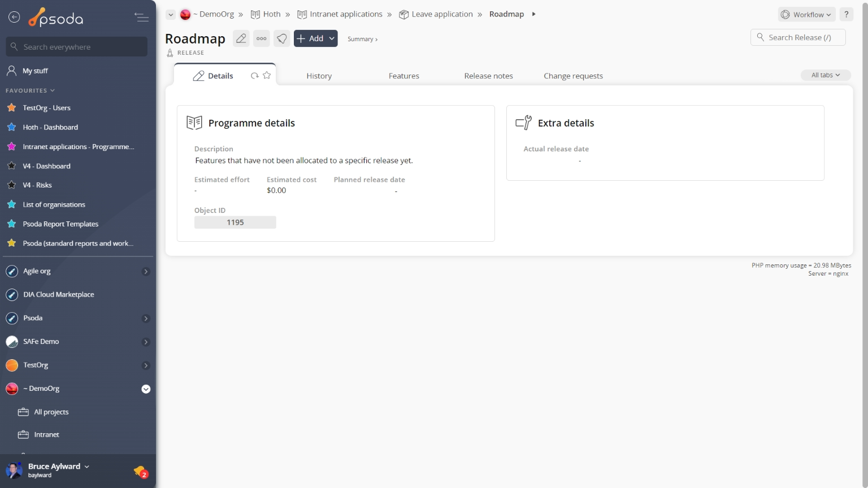Switch to the Release notes tab

click(489, 76)
